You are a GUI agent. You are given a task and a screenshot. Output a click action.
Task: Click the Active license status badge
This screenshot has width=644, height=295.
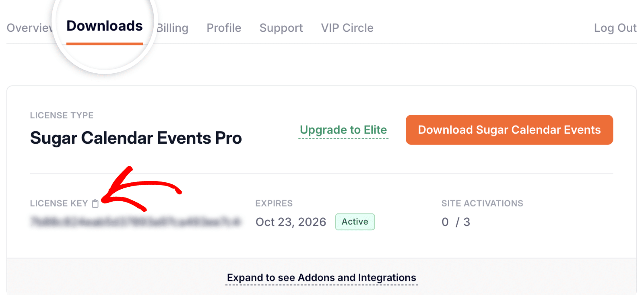(355, 221)
